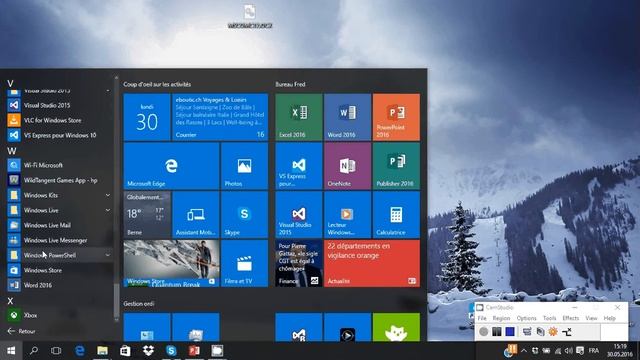This screenshot has height=360, width=640.
Task: Click the Windows Start button
Action: (11, 351)
